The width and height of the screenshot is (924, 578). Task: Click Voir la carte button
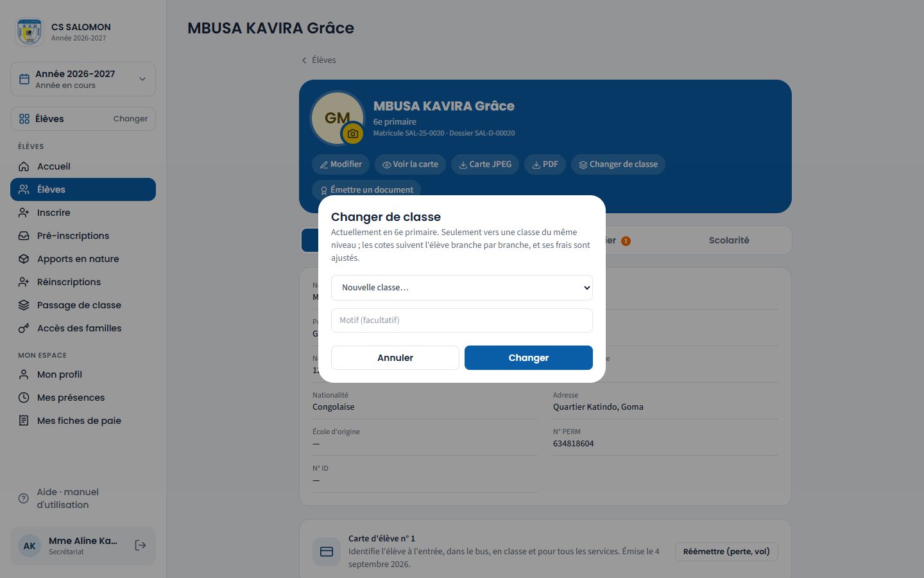[410, 164]
